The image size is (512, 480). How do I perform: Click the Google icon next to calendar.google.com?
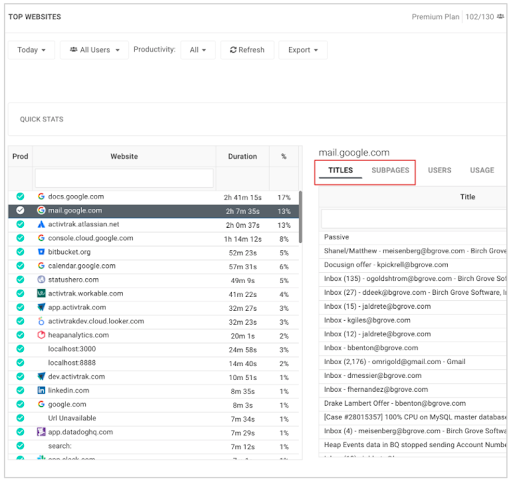click(41, 266)
